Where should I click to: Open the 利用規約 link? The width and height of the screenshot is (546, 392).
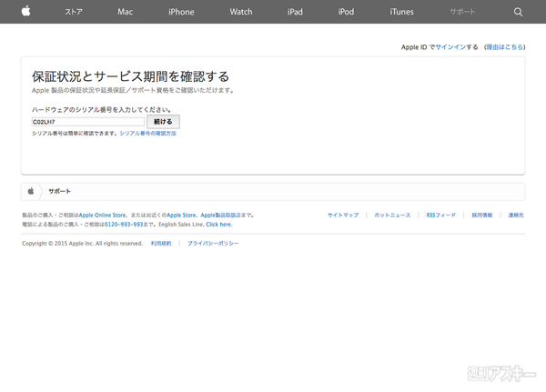pos(161,244)
